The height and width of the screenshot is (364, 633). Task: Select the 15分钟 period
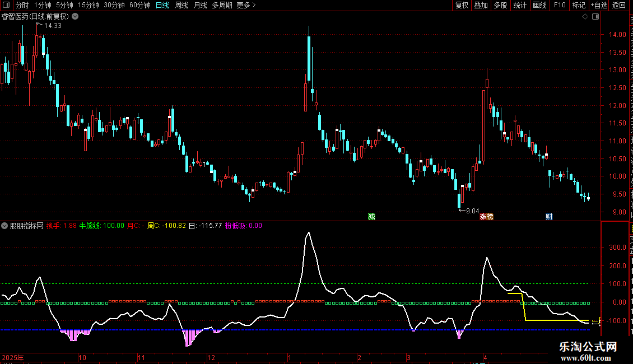pyautogui.click(x=88, y=5)
